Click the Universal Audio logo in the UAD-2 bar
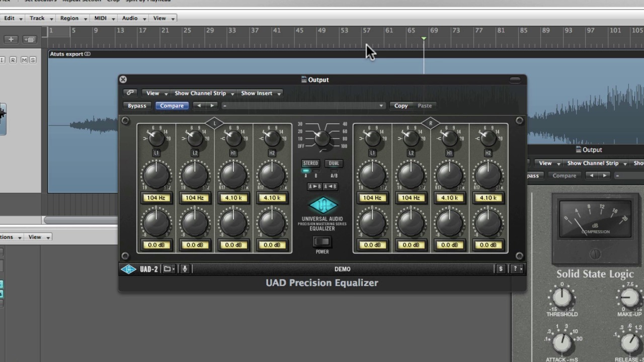This screenshot has height=362, width=644. 128,269
